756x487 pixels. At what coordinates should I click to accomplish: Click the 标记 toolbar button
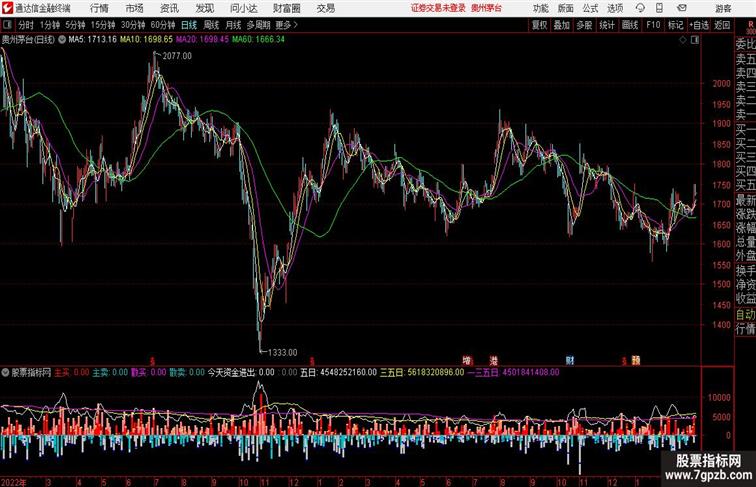click(675, 25)
